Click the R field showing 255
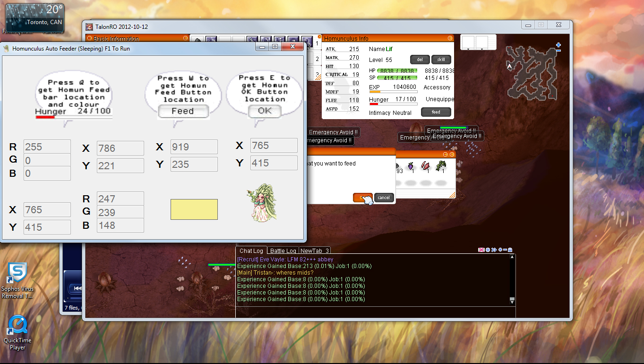The height and width of the screenshot is (364, 644). (x=47, y=147)
